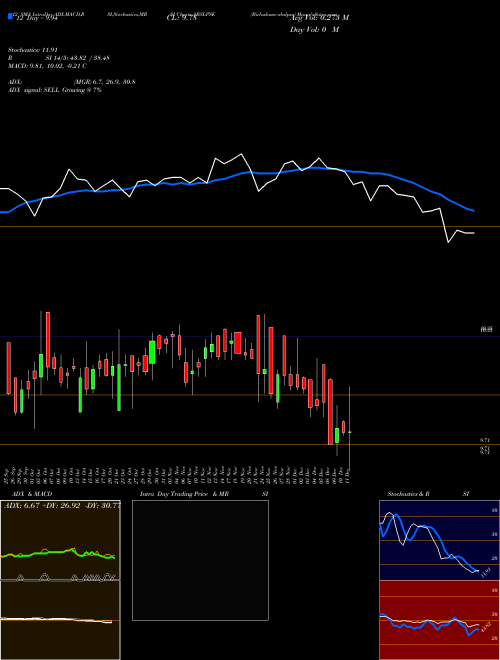Click 'ADX signal: SELL Growing @ 7%' text
The height and width of the screenshot is (660, 500).
(55, 90)
